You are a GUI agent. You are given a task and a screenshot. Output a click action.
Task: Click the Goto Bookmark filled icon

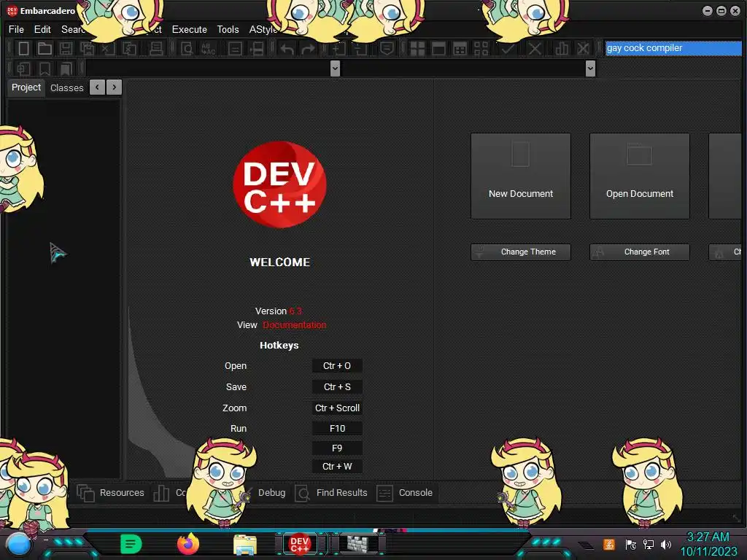point(66,69)
